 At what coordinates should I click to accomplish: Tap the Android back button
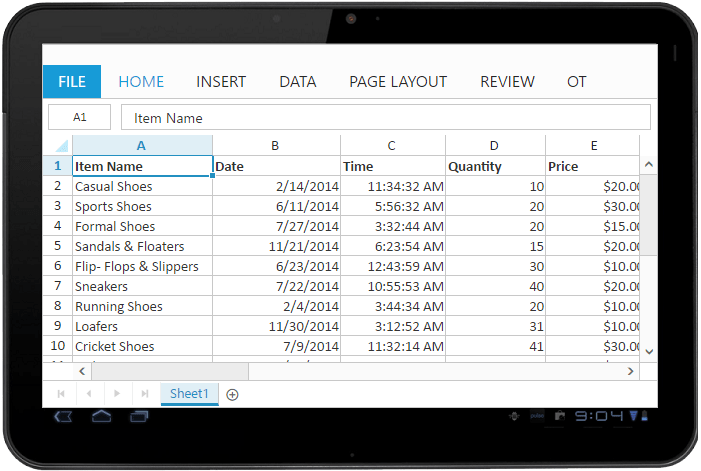[x=63, y=415]
